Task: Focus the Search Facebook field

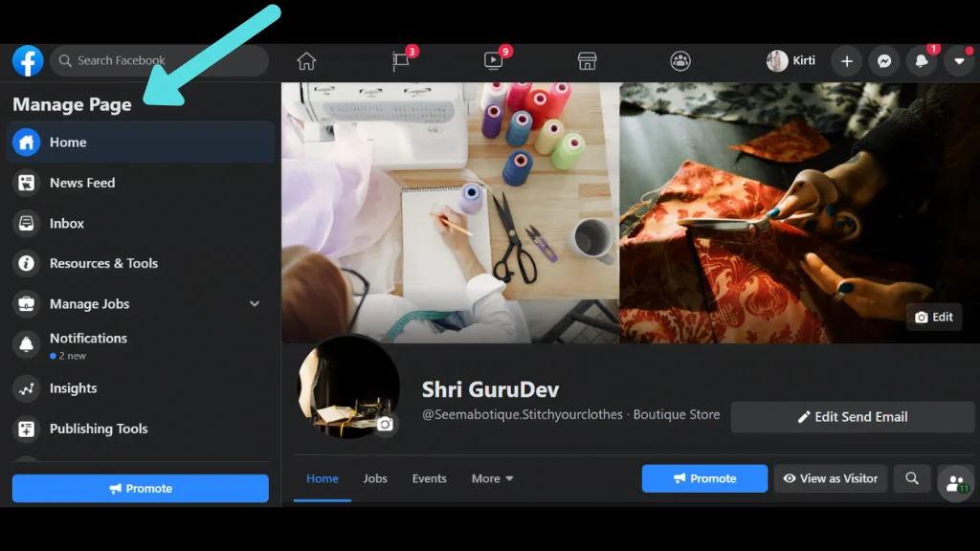Action: tap(160, 60)
